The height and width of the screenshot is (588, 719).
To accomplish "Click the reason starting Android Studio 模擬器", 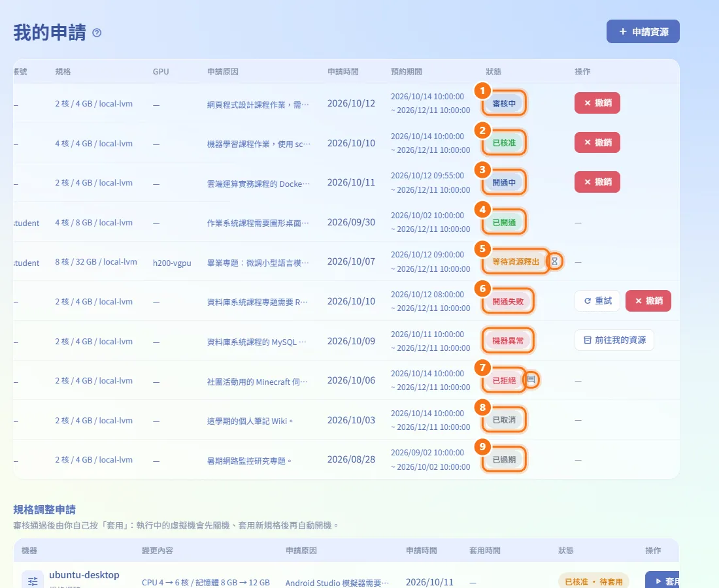I will (x=337, y=583).
